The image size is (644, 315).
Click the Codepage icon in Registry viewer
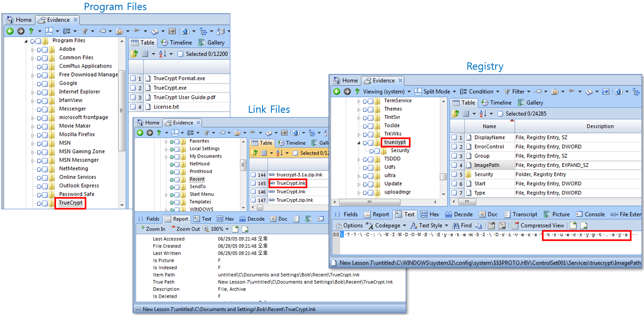[x=369, y=226]
